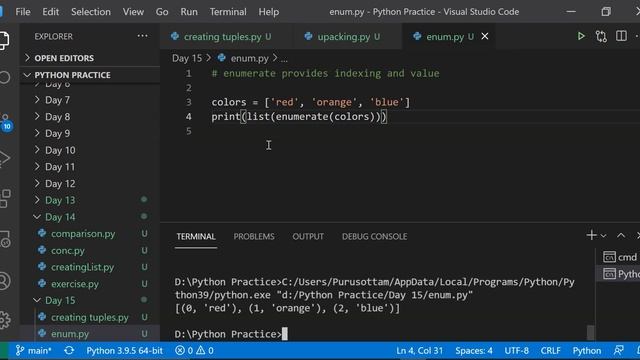Select Python 3.9.5 64-bit interpreter
The width and height of the screenshot is (640, 360).
click(x=124, y=351)
